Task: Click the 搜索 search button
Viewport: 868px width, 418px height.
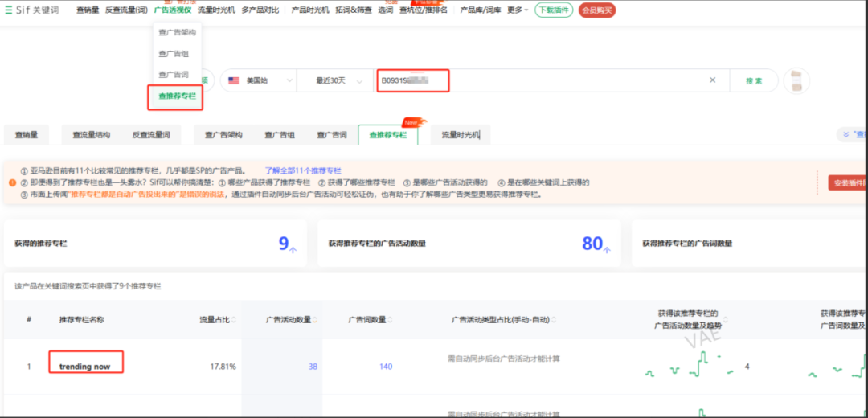Action: coord(754,81)
